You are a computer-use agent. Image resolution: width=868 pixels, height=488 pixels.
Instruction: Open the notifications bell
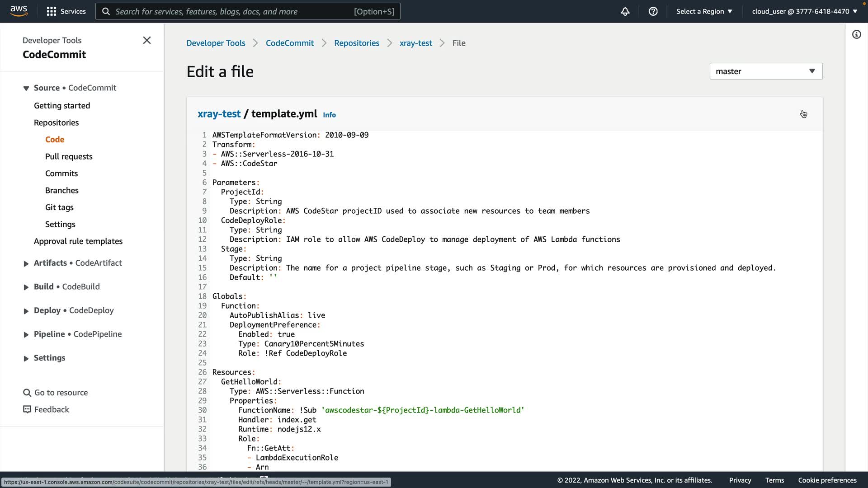pos(625,11)
